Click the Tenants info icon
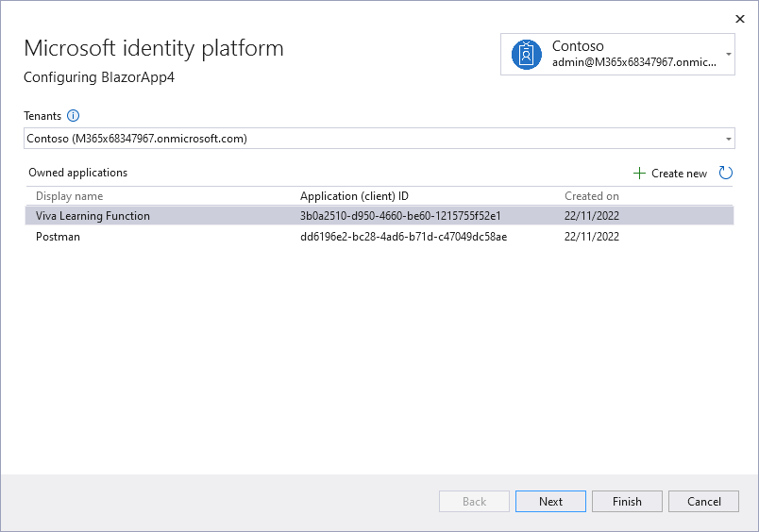 (73, 116)
